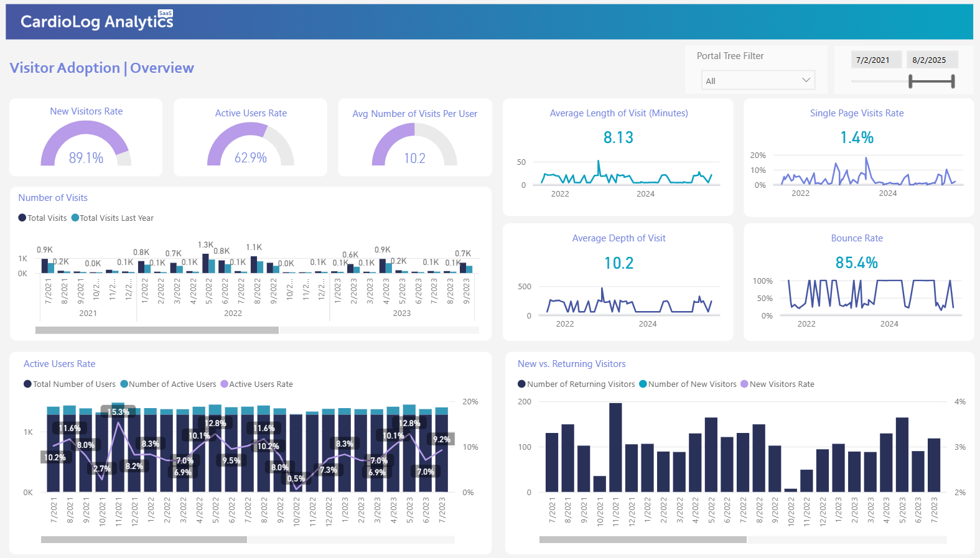Select the Active Users Rate gauge value 62.9%

(251, 158)
